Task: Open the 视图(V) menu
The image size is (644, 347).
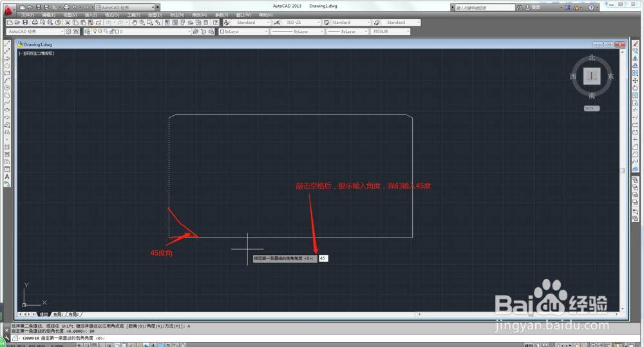Action: point(70,15)
